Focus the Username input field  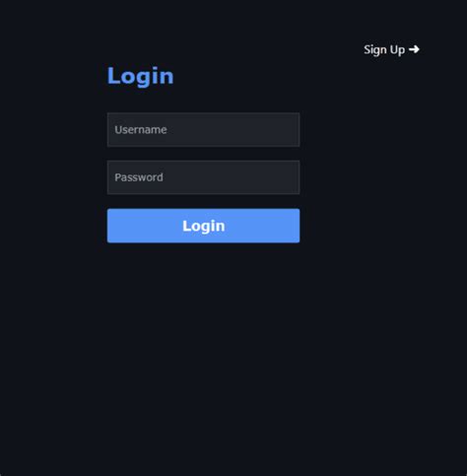pyautogui.click(x=203, y=130)
